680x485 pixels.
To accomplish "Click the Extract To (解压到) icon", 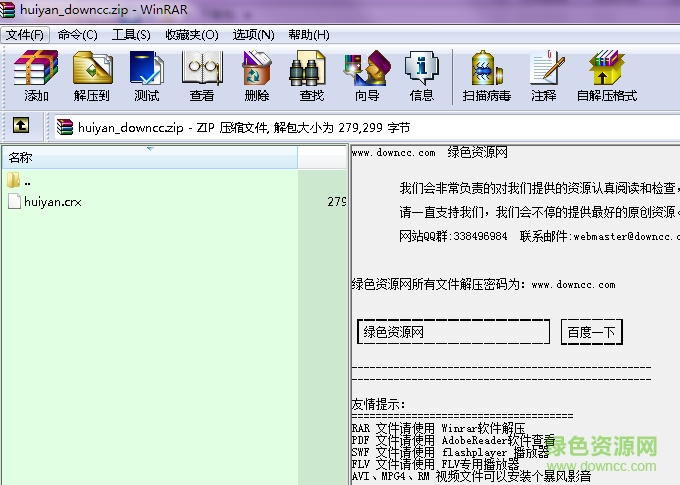I will [92, 68].
